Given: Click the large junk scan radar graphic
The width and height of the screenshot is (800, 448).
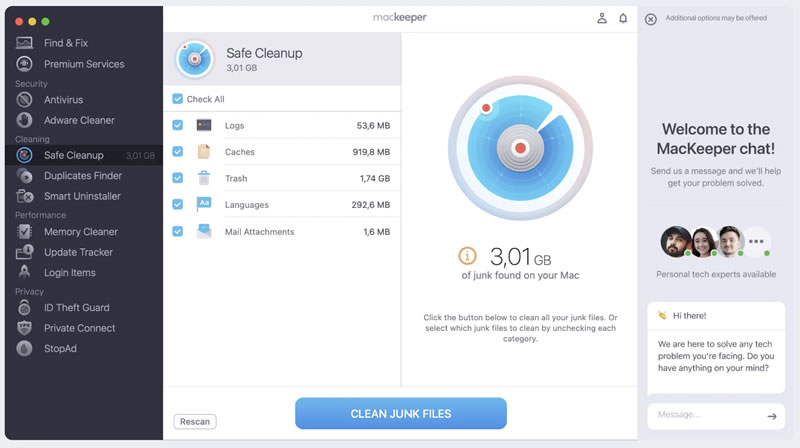Looking at the screenshot, I should (x=520, y=148).
